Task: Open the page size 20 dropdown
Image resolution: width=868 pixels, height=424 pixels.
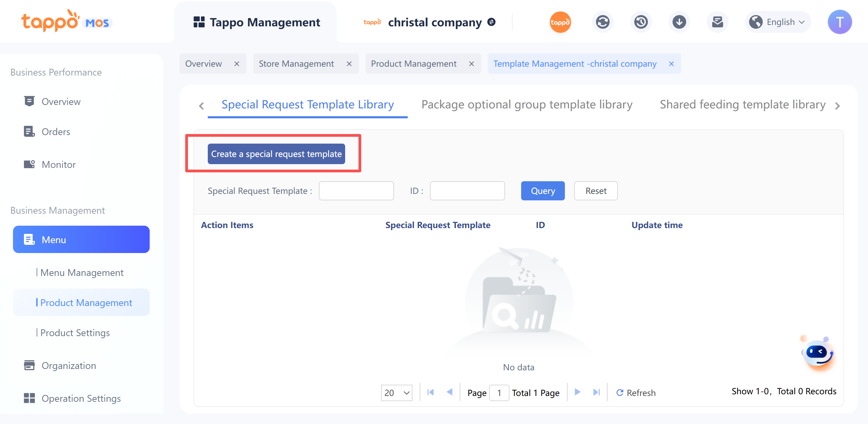Action: (396, 393)
